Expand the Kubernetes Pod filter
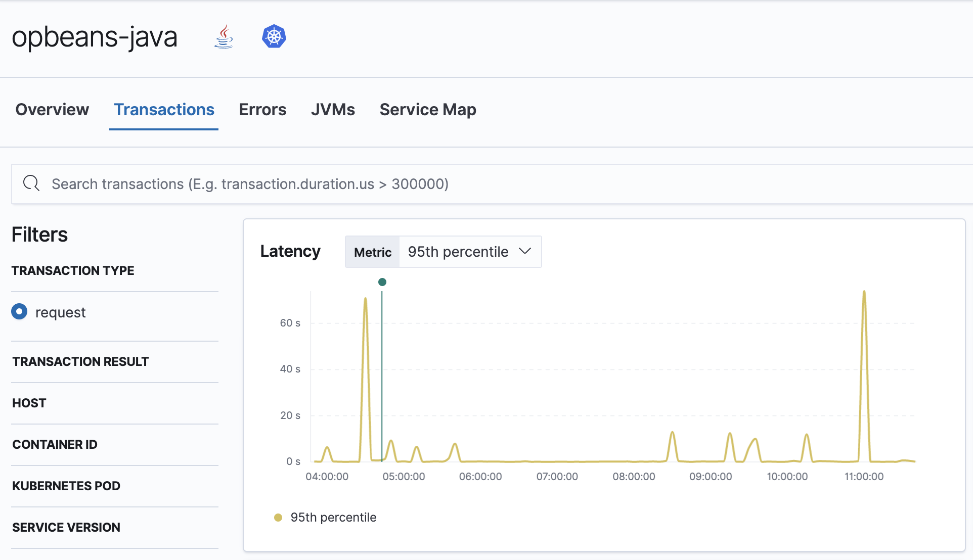973x560 pixels. click(66, 486)
